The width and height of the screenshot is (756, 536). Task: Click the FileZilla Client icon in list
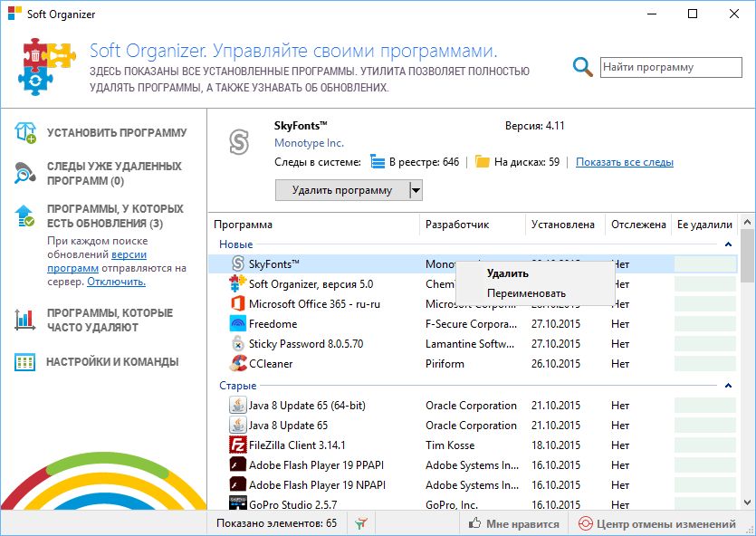[x=238, y=445]
